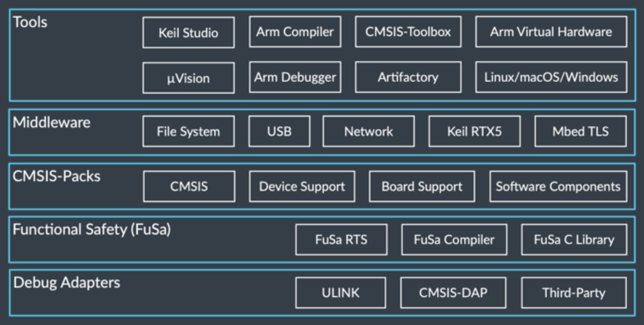Click the Keil Studio box
This screenshot has width=644, height=325.
(x=188, y=32)
